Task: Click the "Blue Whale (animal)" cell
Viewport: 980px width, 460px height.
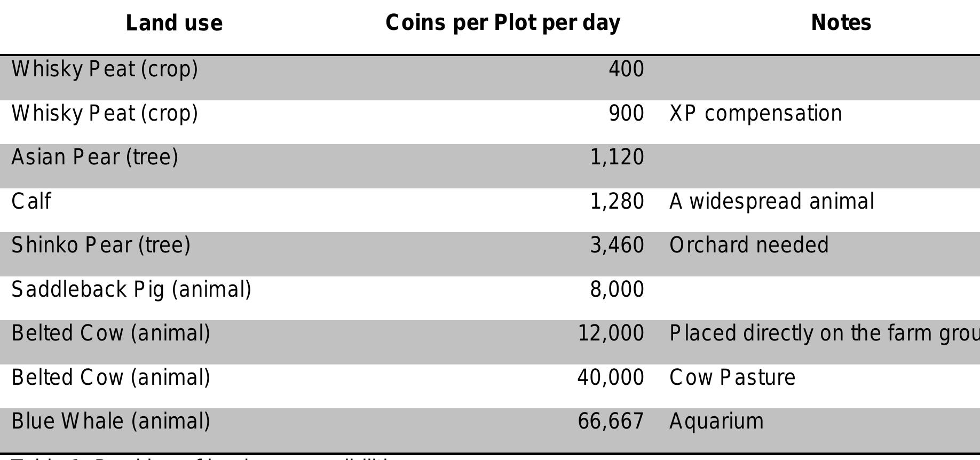Action: click(111, 422)
